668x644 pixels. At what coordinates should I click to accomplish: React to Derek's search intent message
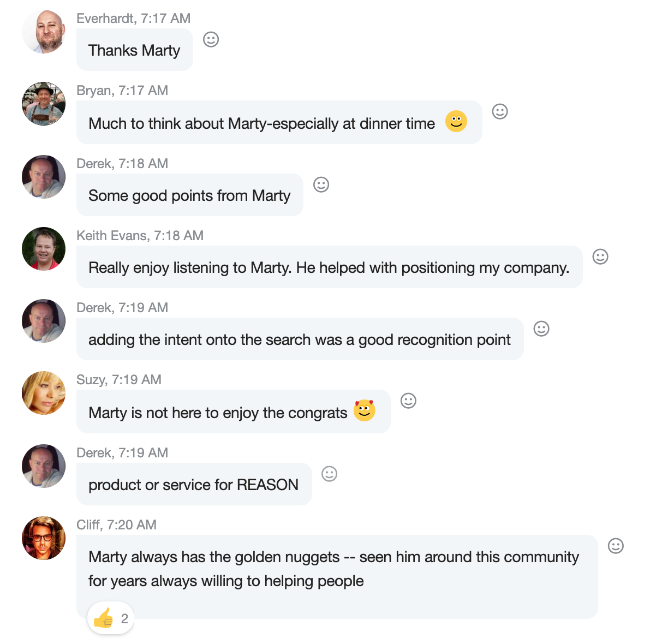[x=541, y=329]
